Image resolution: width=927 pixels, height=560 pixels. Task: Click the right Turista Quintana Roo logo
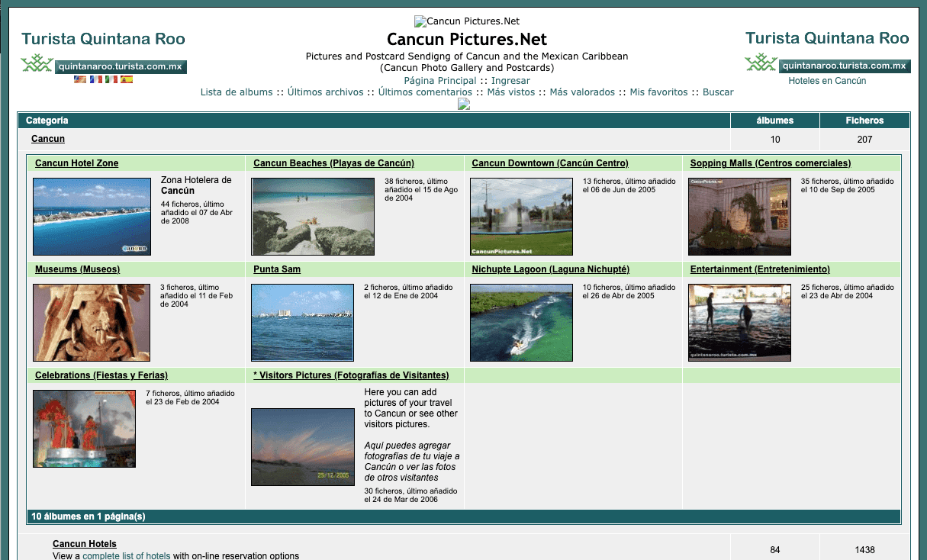coord(827,51)
